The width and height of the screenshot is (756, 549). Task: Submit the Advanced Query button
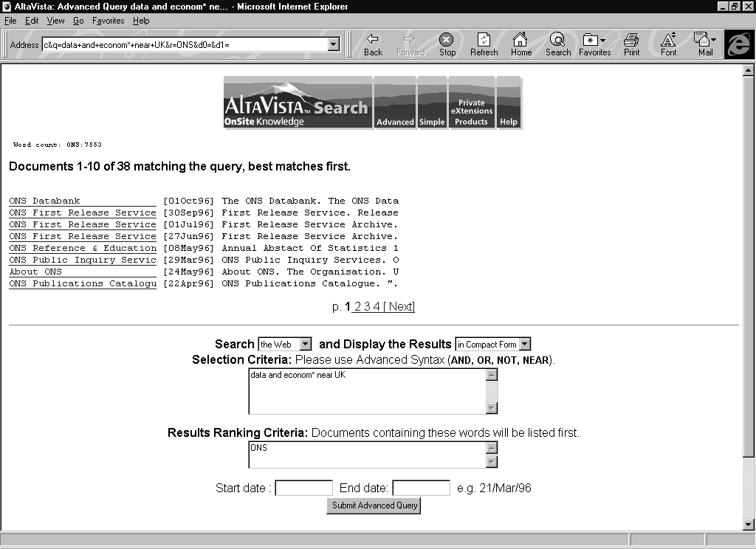(374, 505)
